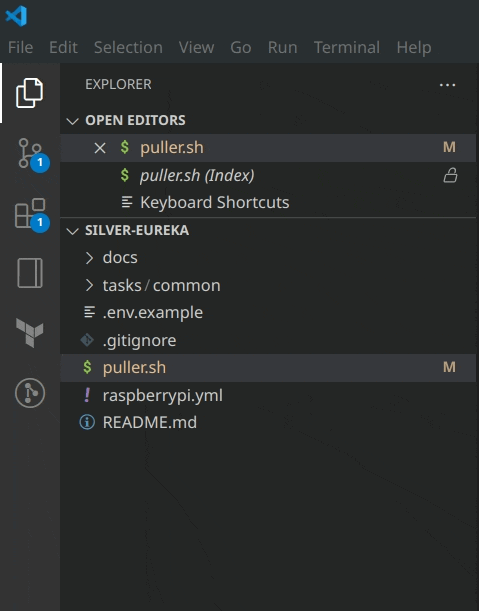Open the Terraform extension panel

pos(30,332)
